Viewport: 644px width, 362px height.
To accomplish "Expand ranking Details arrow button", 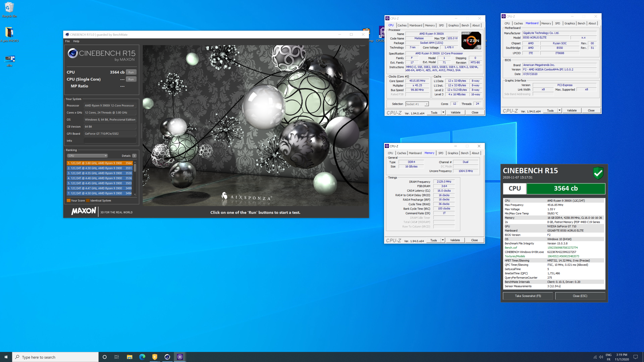I will pos(135,156).
